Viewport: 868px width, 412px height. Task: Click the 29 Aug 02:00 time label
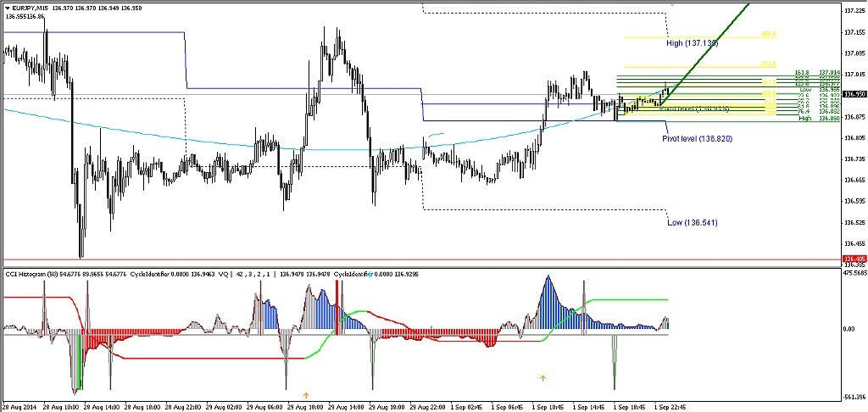coord(223,407)
